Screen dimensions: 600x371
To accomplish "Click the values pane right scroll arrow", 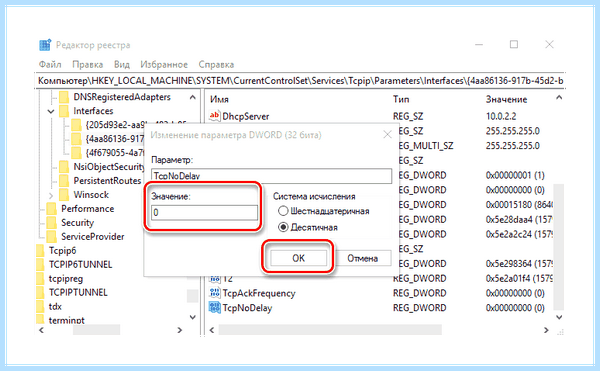I will pos(546,330).
